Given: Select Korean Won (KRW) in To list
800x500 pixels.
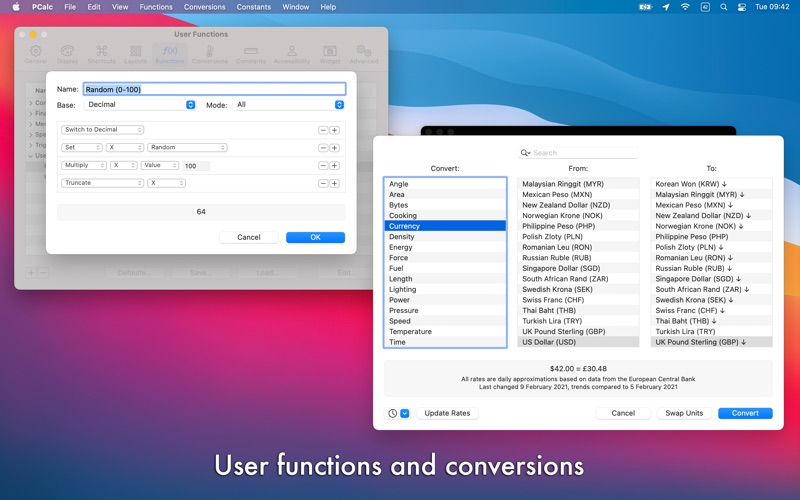Looking at the screenshot, I should pyautogui.click(x=711, y=184).
